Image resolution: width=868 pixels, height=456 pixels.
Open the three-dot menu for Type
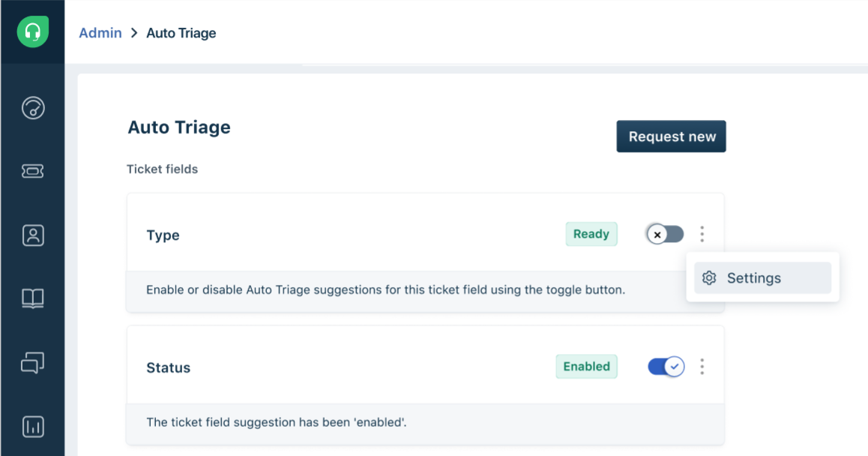pos(702,235)
